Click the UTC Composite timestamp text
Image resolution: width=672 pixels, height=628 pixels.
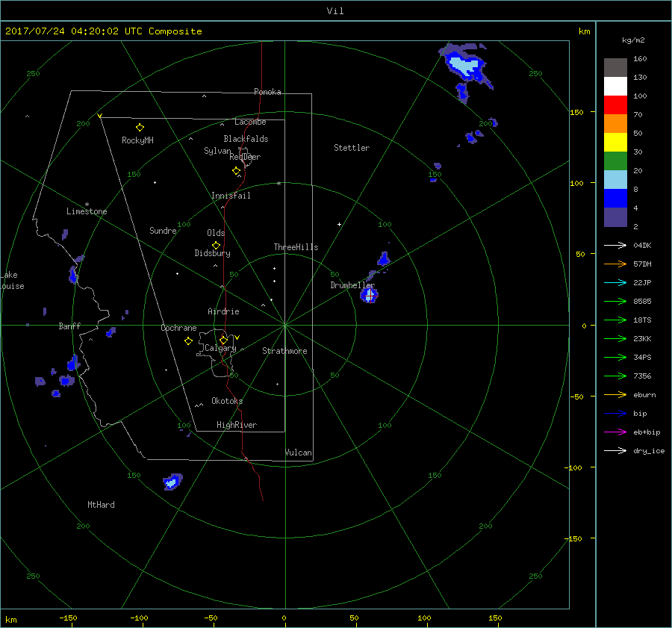click(104, 31)
